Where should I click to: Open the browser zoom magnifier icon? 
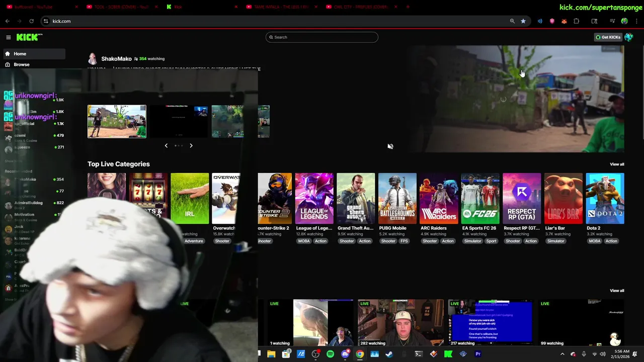coord(512,21)
